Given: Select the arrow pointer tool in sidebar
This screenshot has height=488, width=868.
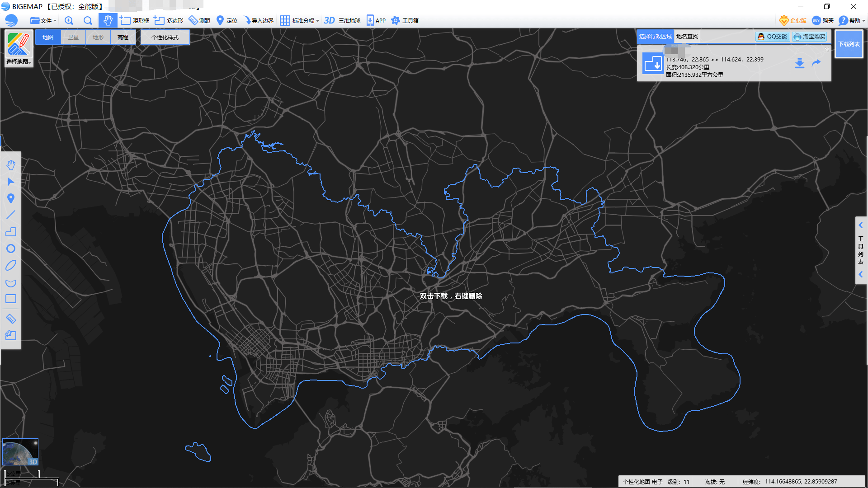Looking at the screenshot, I should coord(11,182).
